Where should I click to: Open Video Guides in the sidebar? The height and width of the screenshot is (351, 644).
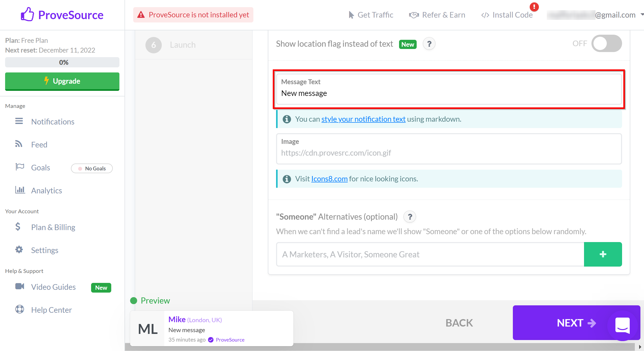pos(53,287)
